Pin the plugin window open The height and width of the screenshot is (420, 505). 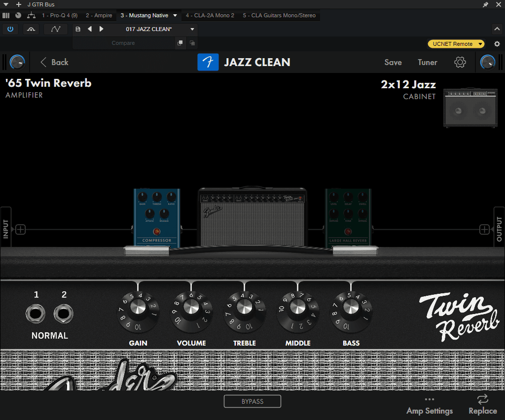click(x=486, y=4)
